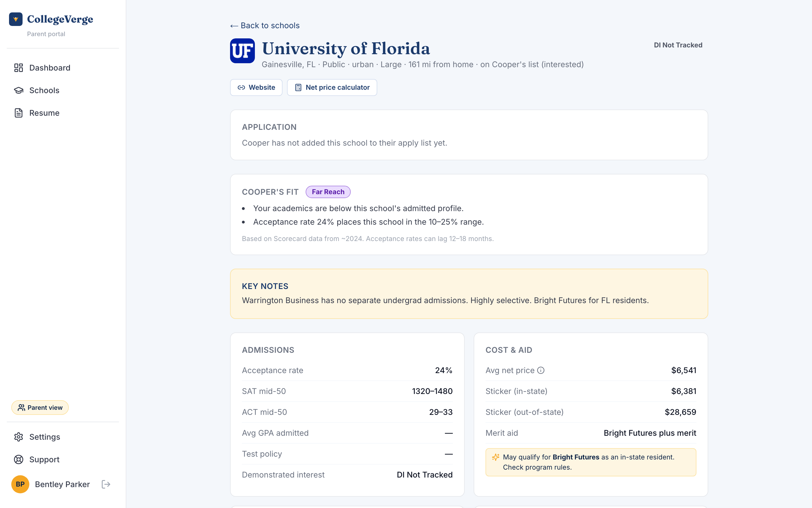Viewport: 812px width, 508px height.
Task: Click the people icon in Parent view badge
Action: (21, 408)
